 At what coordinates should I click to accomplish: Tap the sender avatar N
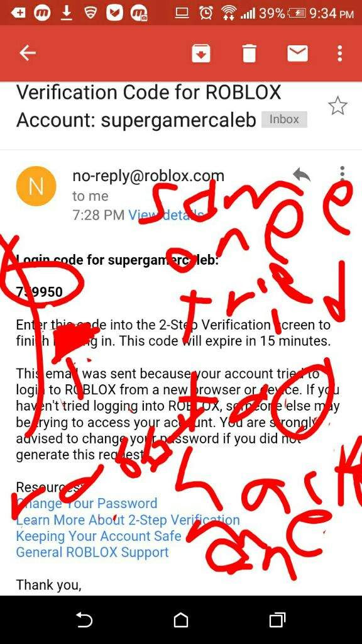pos(36,186)
